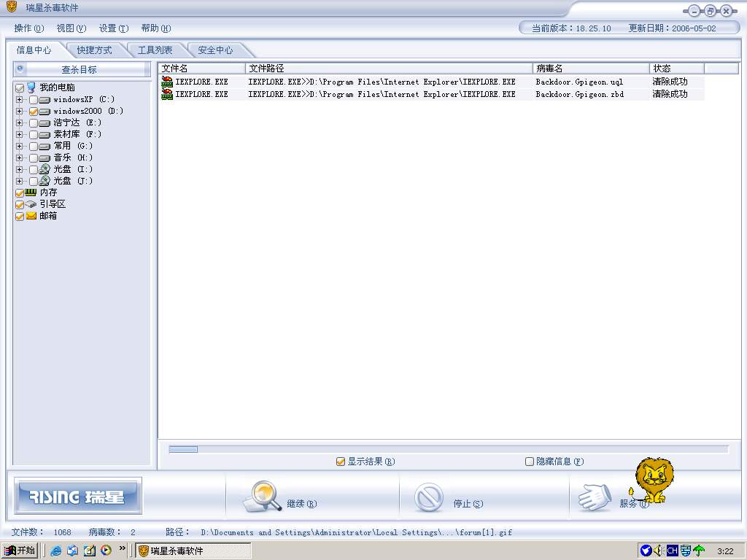Uncheck the 引导区 checkbox
Viewport: 747px width, 560px height.
[20, 205]
